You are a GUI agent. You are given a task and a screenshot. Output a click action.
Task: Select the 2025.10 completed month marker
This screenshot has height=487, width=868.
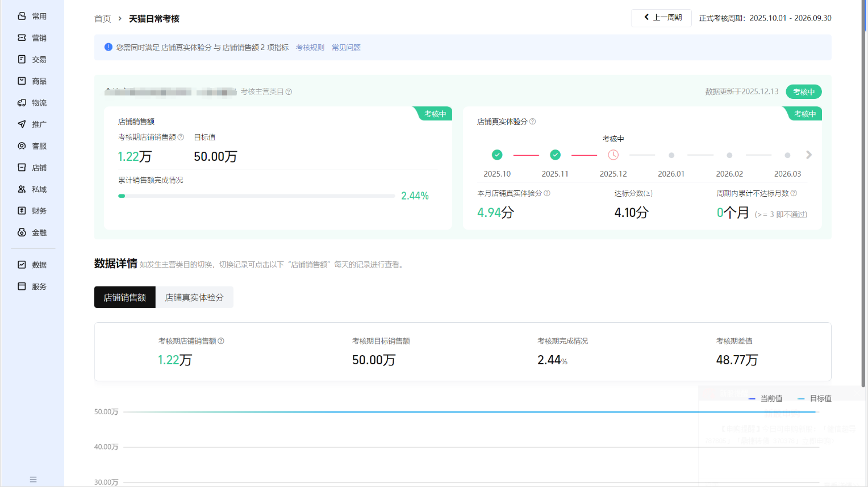[x=497, y=155]
